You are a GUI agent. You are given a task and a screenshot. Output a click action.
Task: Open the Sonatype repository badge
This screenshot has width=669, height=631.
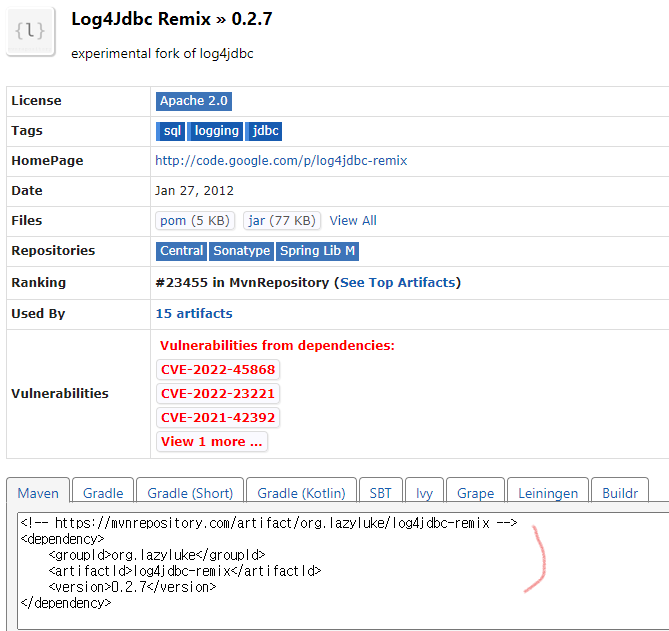point(241,251)
